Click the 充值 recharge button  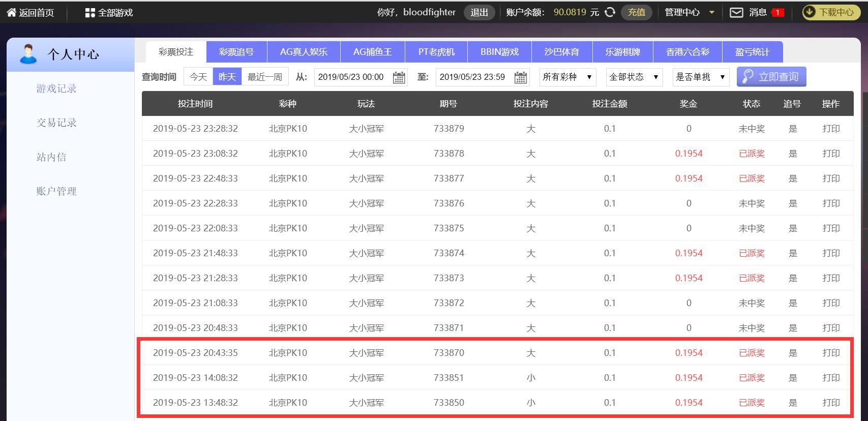point(637,12)
